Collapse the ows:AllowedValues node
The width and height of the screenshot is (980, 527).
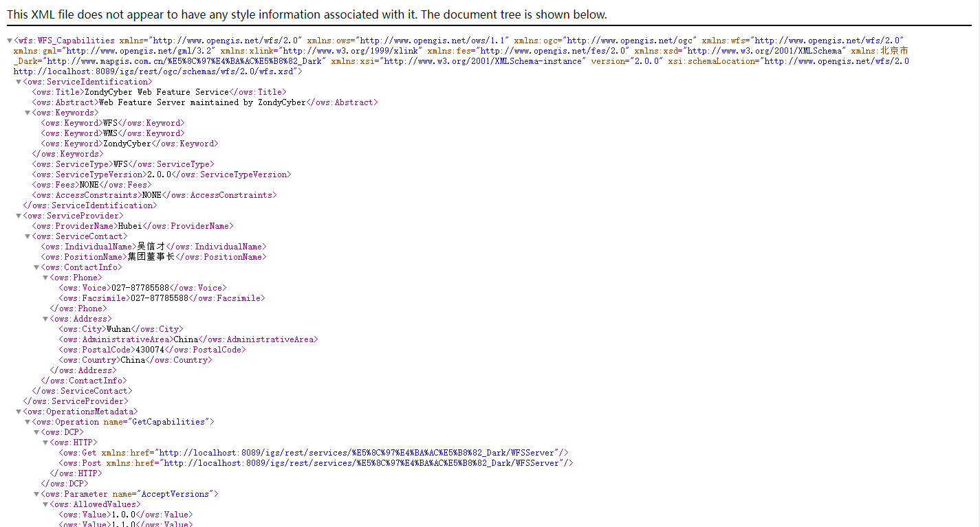(x=45, y=504)
